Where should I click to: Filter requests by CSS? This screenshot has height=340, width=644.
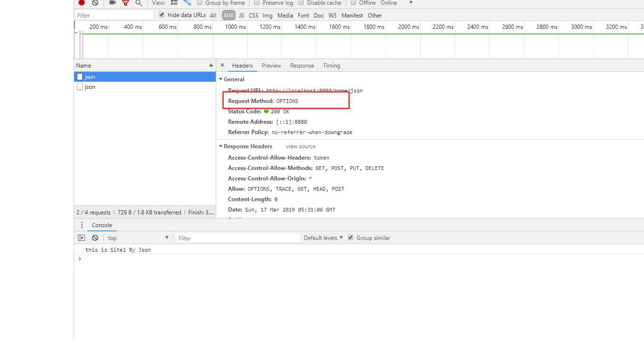pyautogui.click(x=254, y=15)
